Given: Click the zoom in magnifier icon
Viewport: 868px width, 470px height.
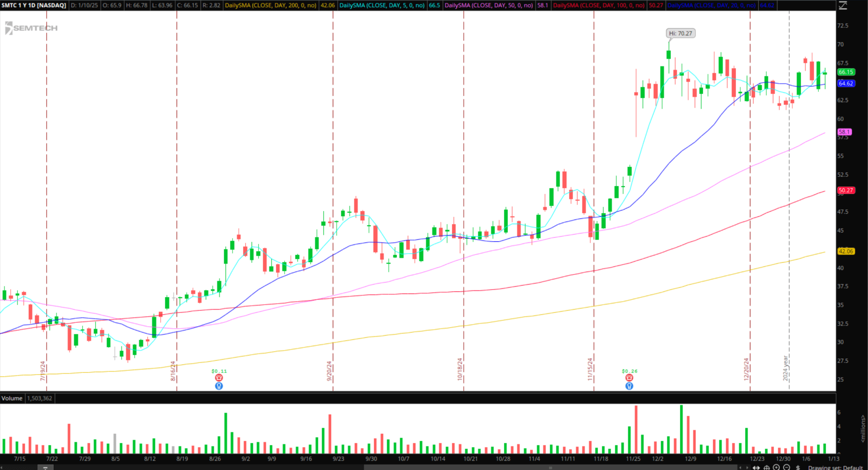Looking at the screenshot, I should (776, 467).
